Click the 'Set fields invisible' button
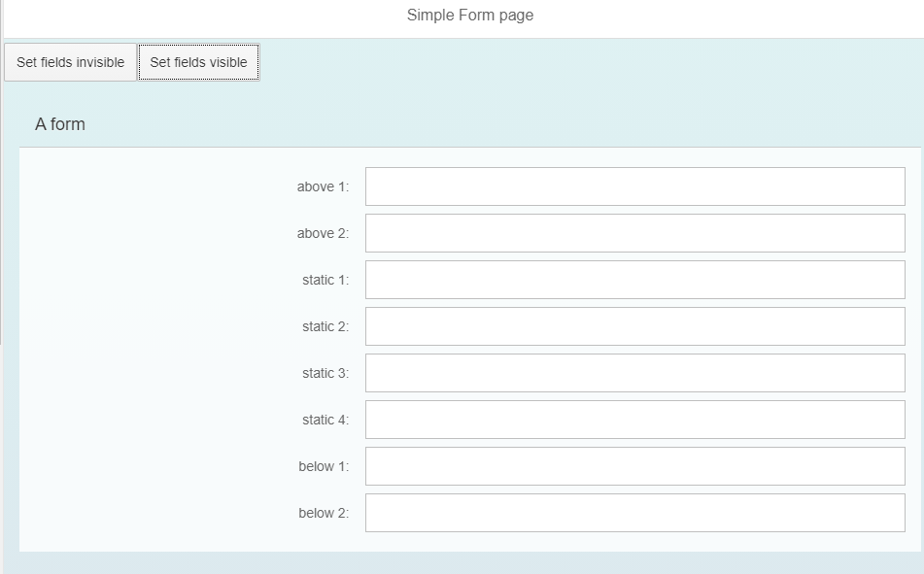 70,61
